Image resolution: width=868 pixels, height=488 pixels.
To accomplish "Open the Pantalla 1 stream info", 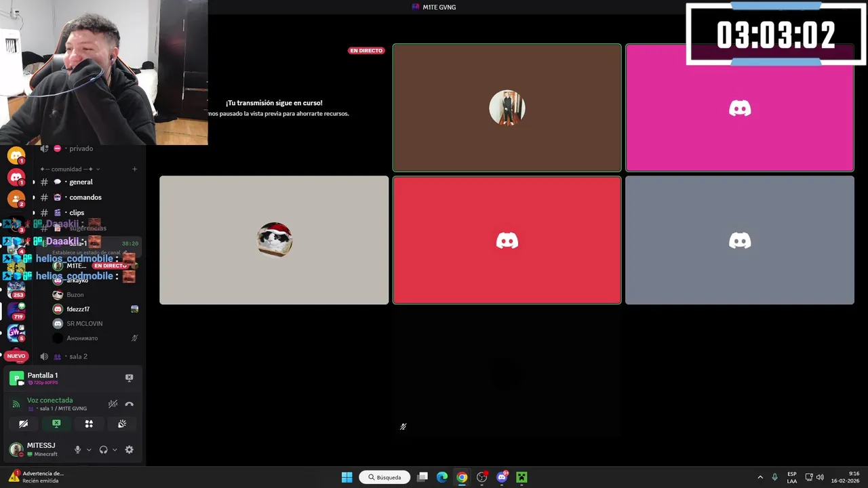I will 43,378.
